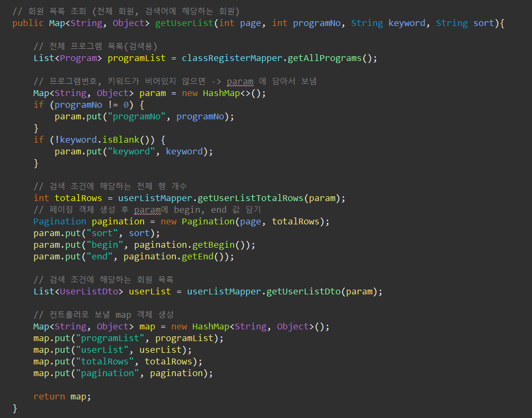
Task: Click the "userList" string literal
Action: (102, 350)
